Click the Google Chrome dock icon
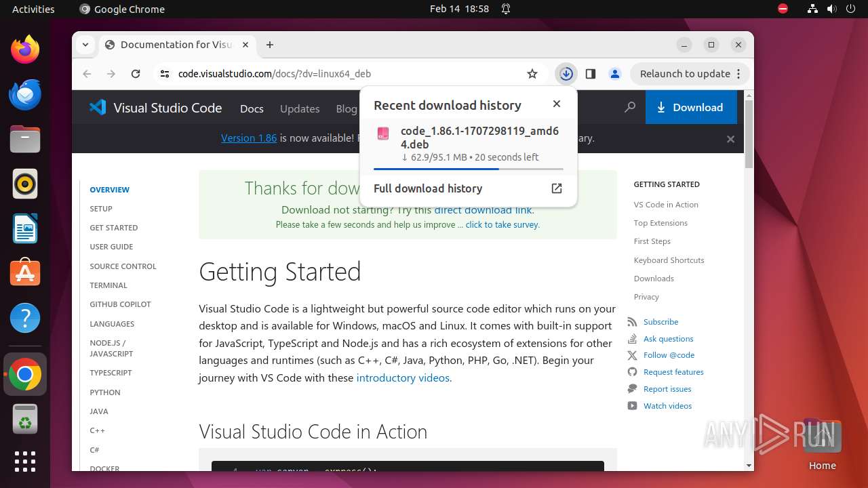 pos(25,375)
